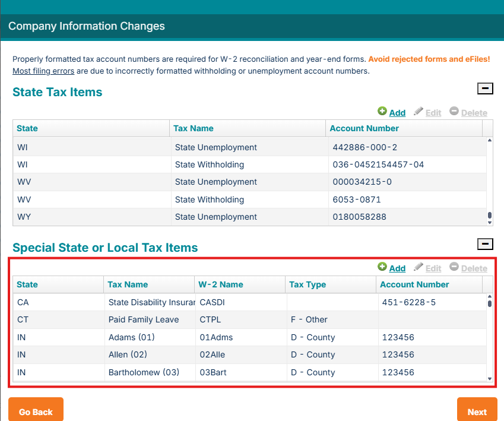The height and width of the screenshot is (421, 504).
Task: Click pencil Edit icon in State Tax Items
Action: [418, 111]
